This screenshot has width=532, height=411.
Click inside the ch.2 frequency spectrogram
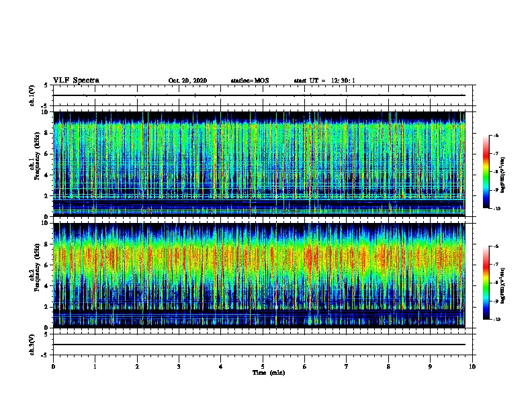[x=259, y=275]
